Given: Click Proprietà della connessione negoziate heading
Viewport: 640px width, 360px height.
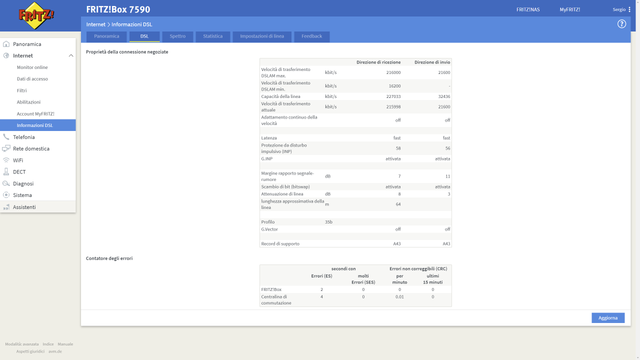Looking at the screenshot, I should pyautogui.click(x=127, y=52).
